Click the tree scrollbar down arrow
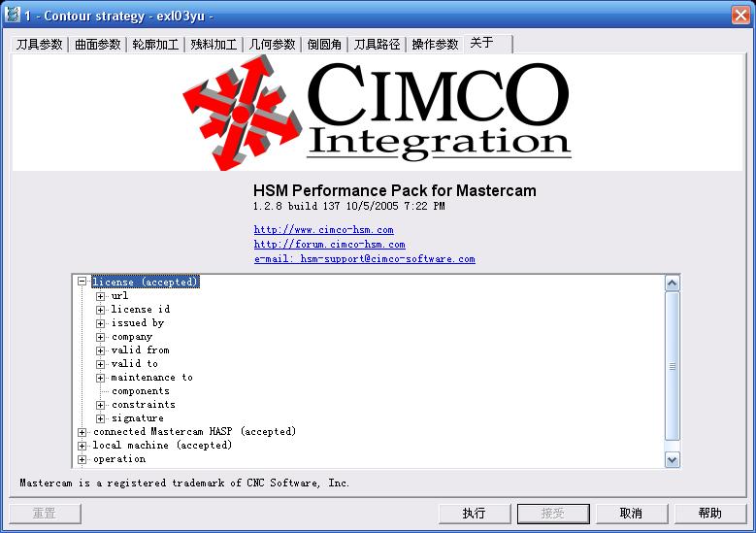The image size is (756, 533). click(x=673, y=459)
